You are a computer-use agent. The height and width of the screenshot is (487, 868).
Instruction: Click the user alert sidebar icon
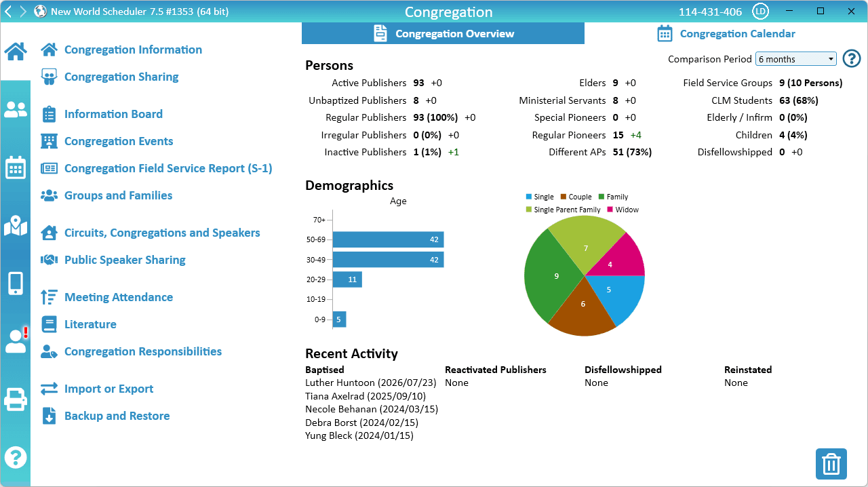tap(16, 341)
